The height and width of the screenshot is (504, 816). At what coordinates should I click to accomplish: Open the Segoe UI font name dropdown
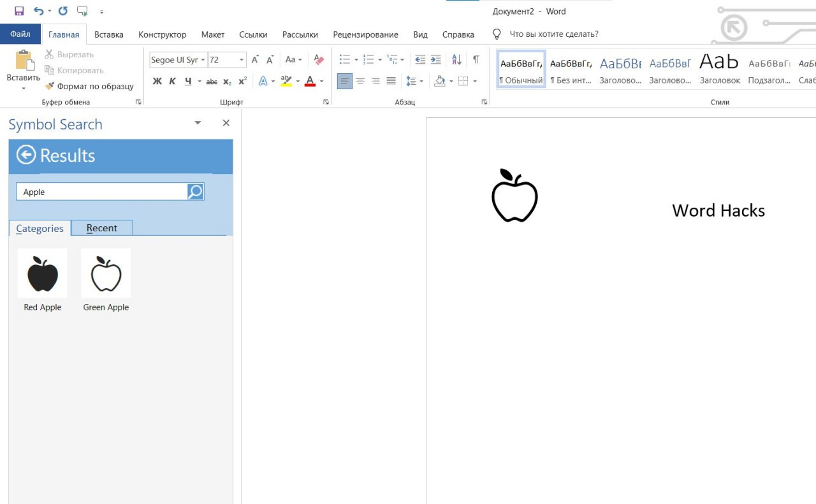coord(203,60)
